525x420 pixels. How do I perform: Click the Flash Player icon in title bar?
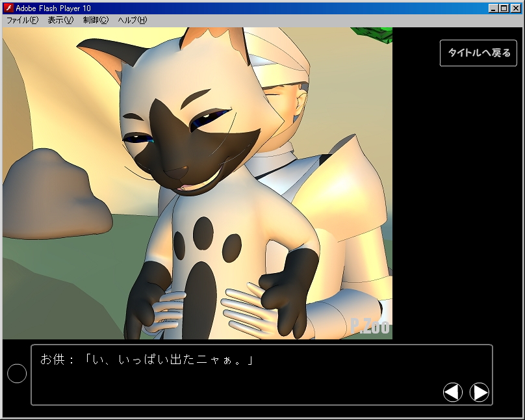(9, 8)
